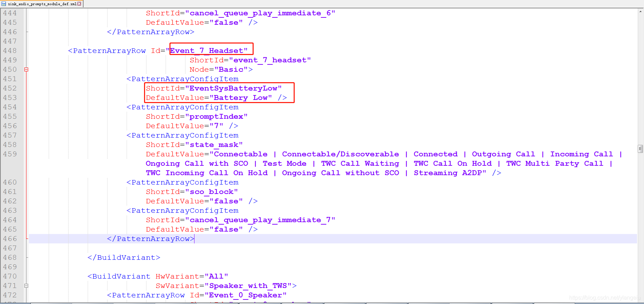Click "Ongoing Call with SCO" text

(197, 164)
